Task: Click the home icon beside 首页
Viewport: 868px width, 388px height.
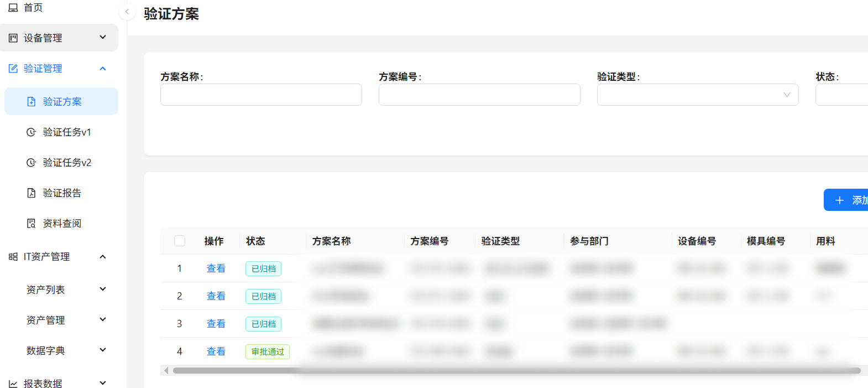Action: pos(13,8)
